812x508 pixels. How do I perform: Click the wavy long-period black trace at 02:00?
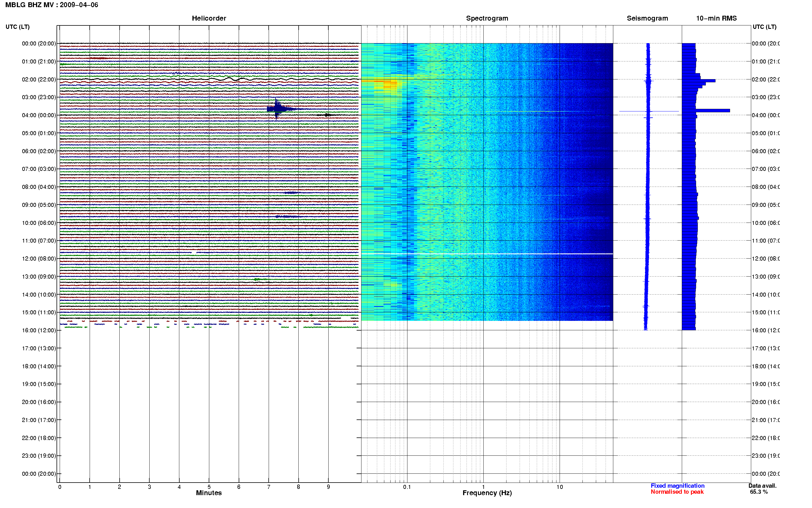pos(209,79)
